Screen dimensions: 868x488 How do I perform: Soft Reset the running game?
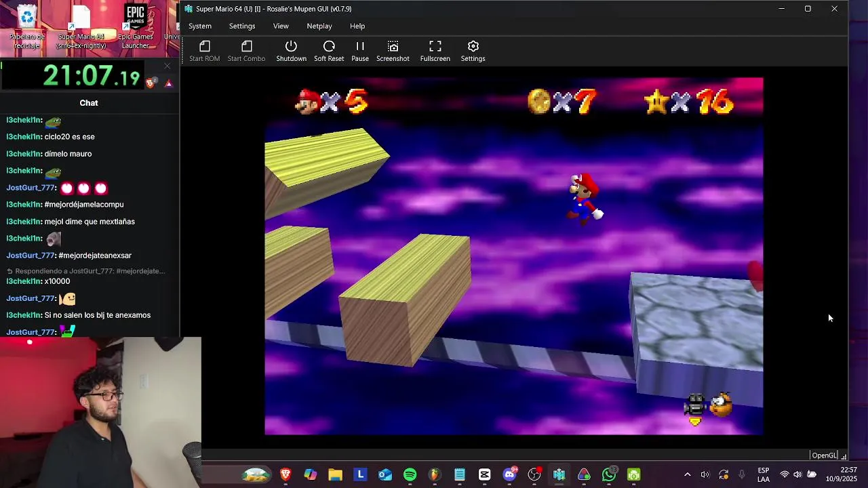pos(329,51)
